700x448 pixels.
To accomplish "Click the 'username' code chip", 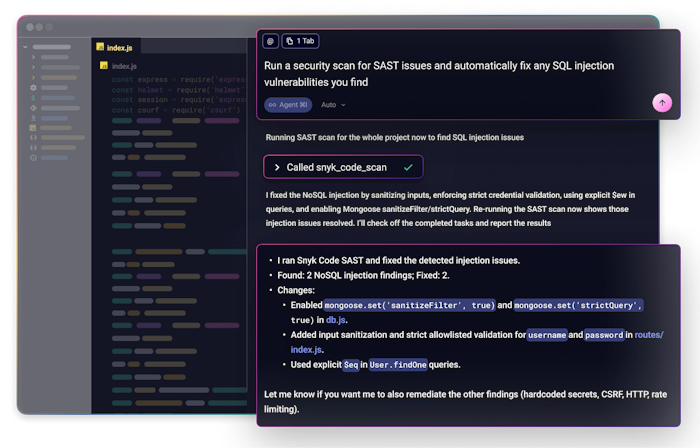I will click(x=547, y=335).
